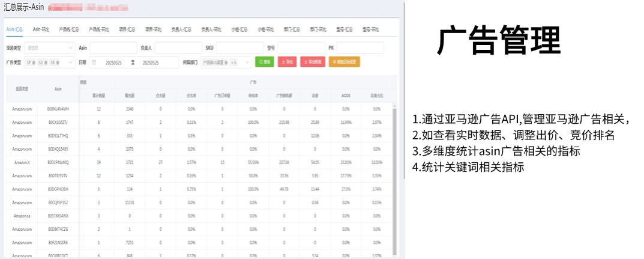Click the orange settings button
The height and width of the screenshot is (259, 644).
click(345, 62)
